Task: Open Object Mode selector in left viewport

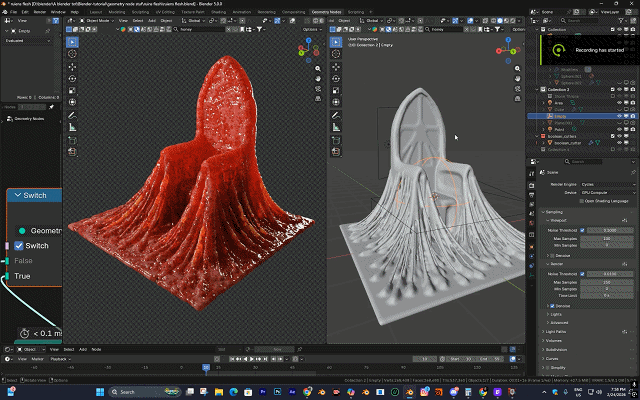Action: click(97, 20)
